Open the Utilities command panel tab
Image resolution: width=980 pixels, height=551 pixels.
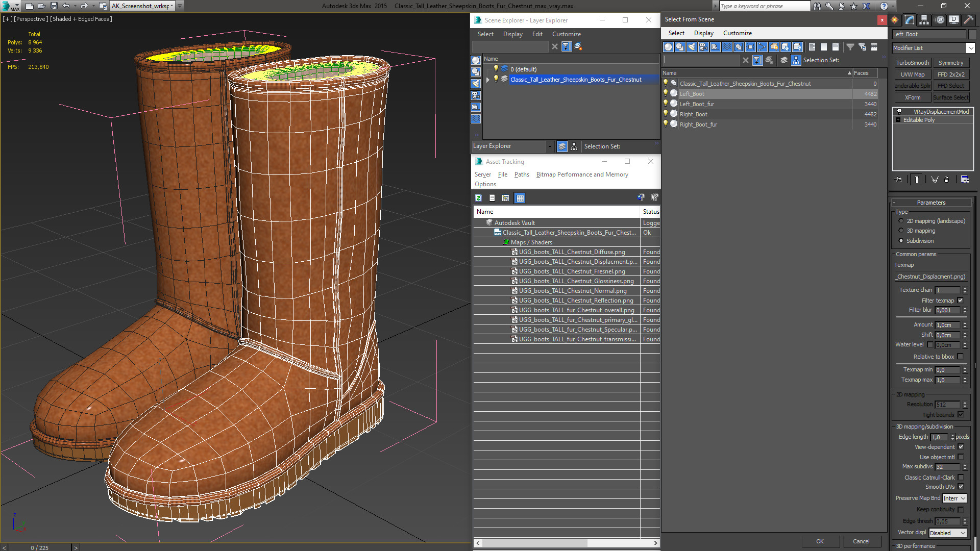(968, 20)
